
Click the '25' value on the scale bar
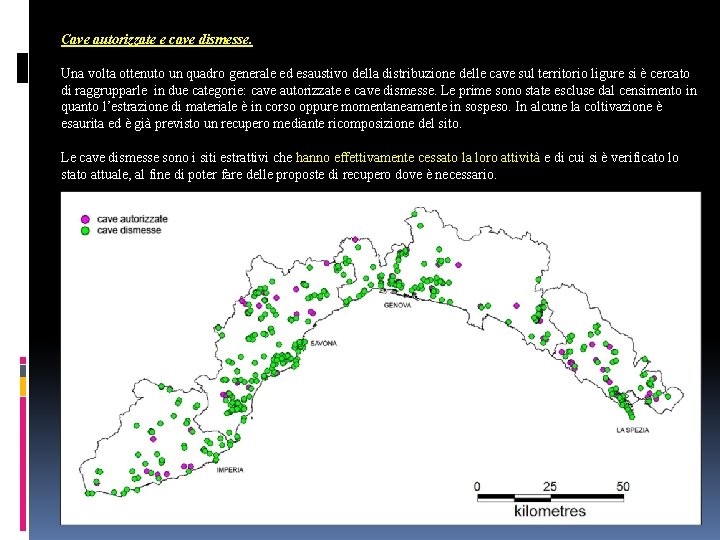[550, 486]
